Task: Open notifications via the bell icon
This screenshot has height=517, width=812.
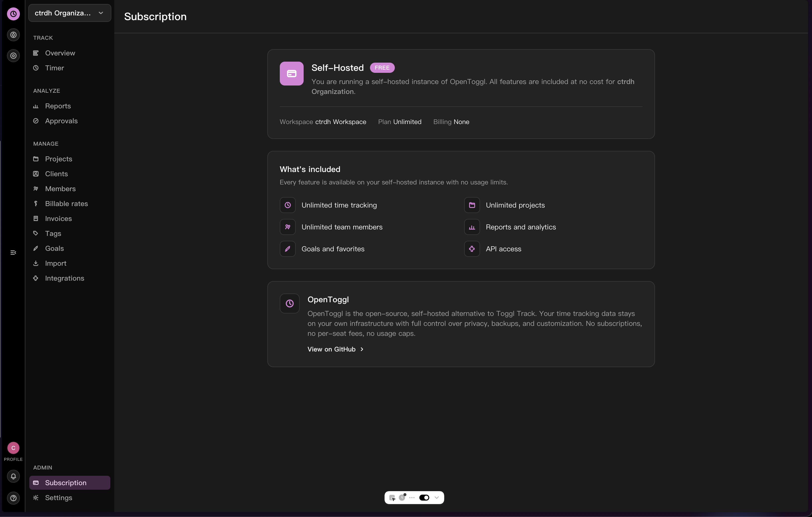Action: coord(13,476)
